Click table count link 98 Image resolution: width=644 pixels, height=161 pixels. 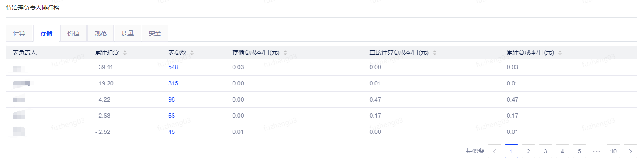[172, 99]
